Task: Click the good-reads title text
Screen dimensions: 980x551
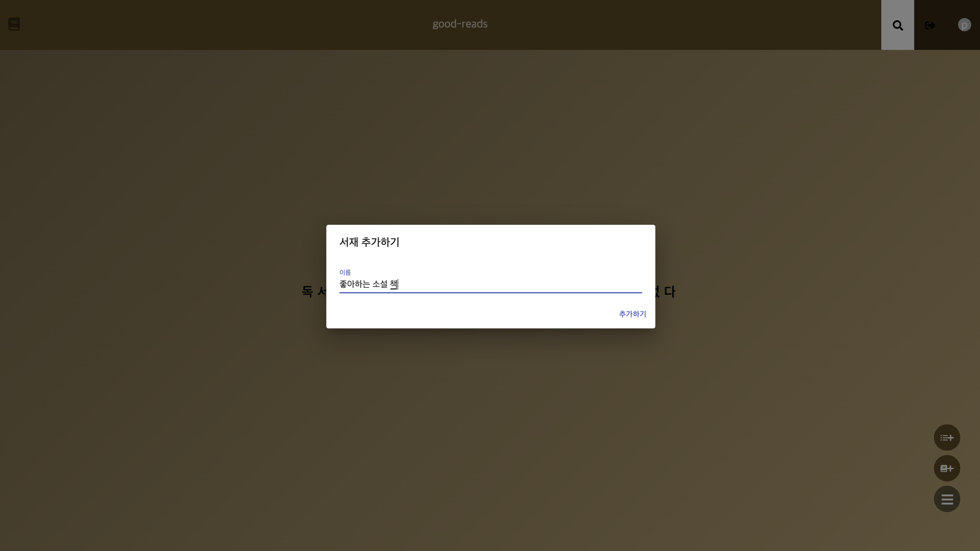Action: [460, 24]
